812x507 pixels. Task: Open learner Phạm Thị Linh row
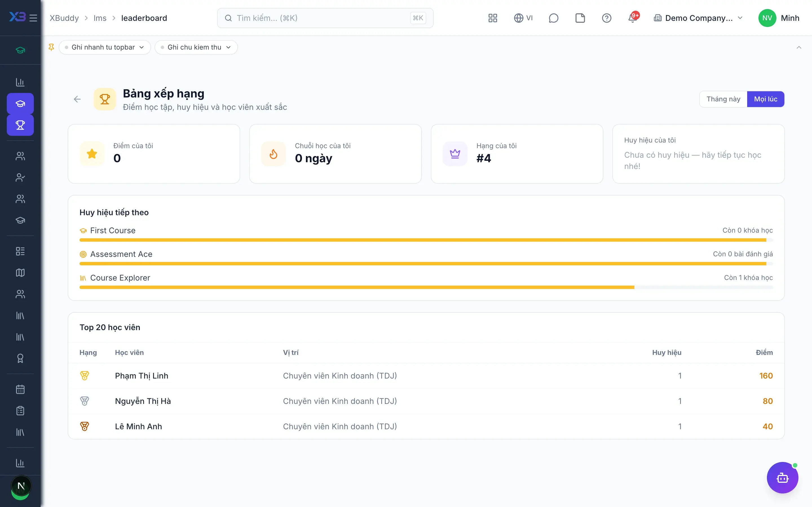(x=426, y=375)
